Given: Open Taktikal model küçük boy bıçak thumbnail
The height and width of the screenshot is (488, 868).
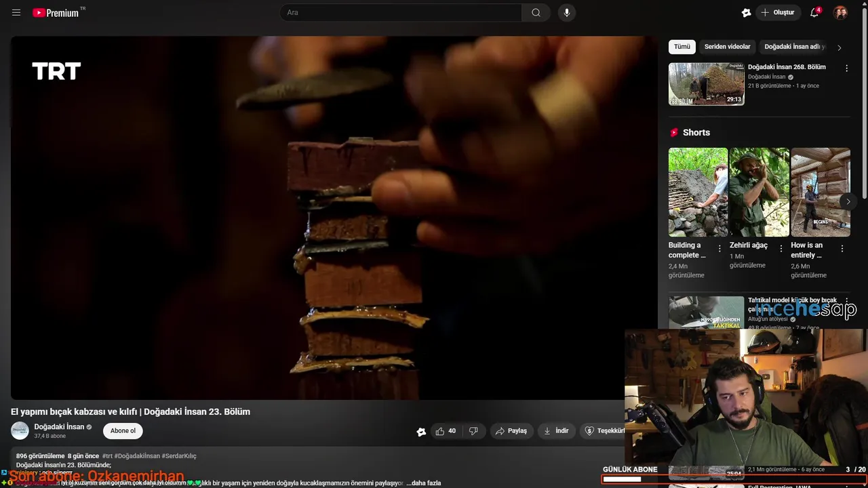Looking at the screenshot, I should (x=706, y=312).
